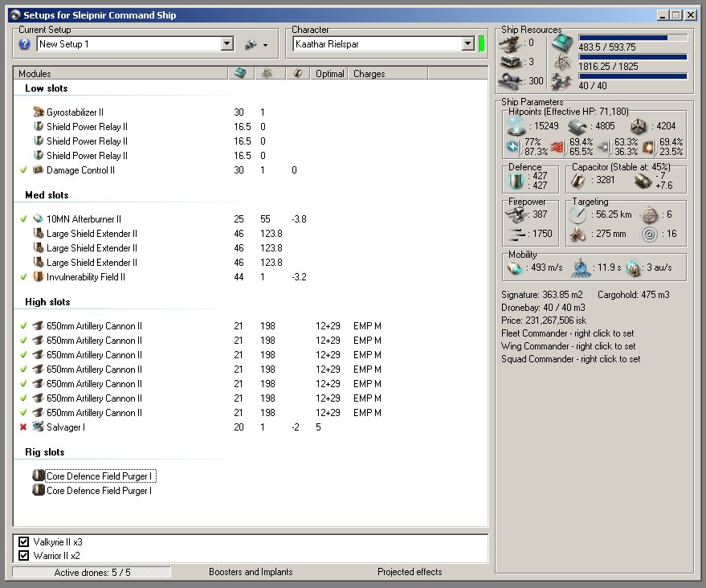Click the CPU column header icon
This screenshot has width=706, height=588.
pyautogui.click(x=240, y=73)
